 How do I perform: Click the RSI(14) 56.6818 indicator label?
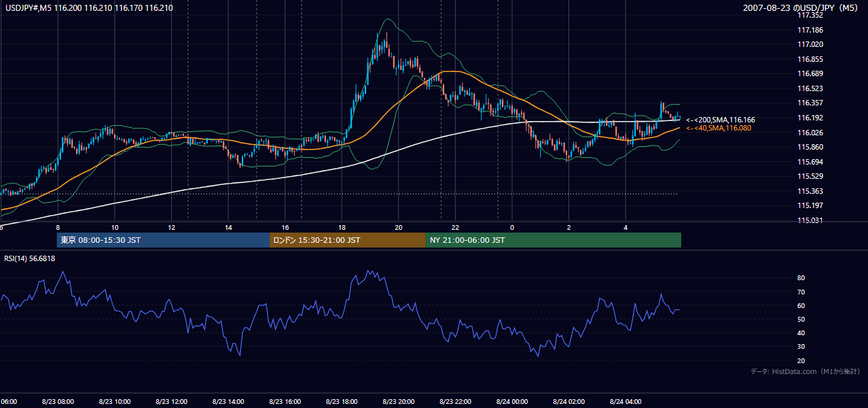[30, 258]
